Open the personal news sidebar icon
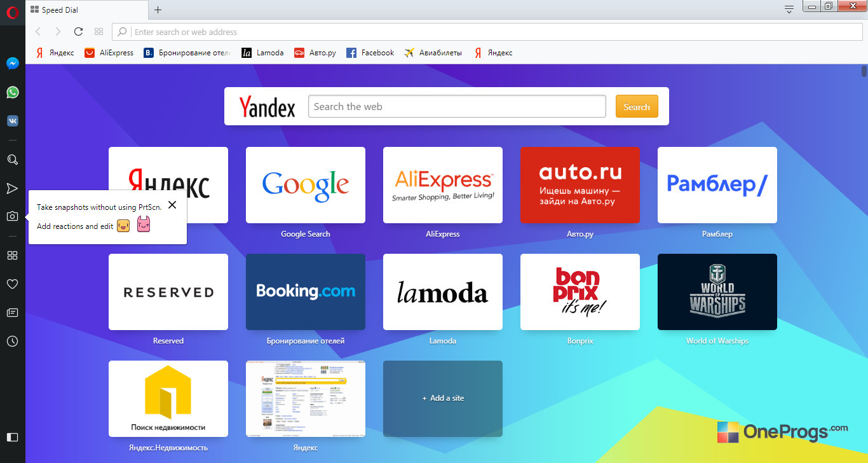Screen dimensions: 868x463 point(12,313)
